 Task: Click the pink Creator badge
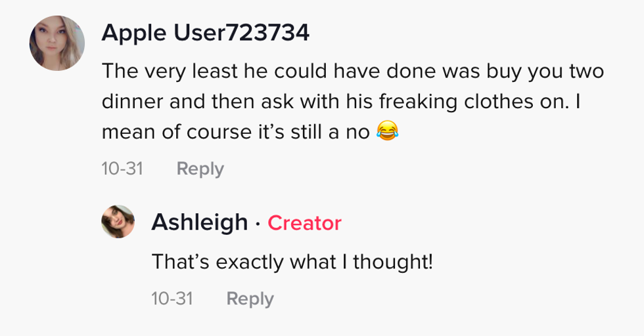click(x=304, y=223)
